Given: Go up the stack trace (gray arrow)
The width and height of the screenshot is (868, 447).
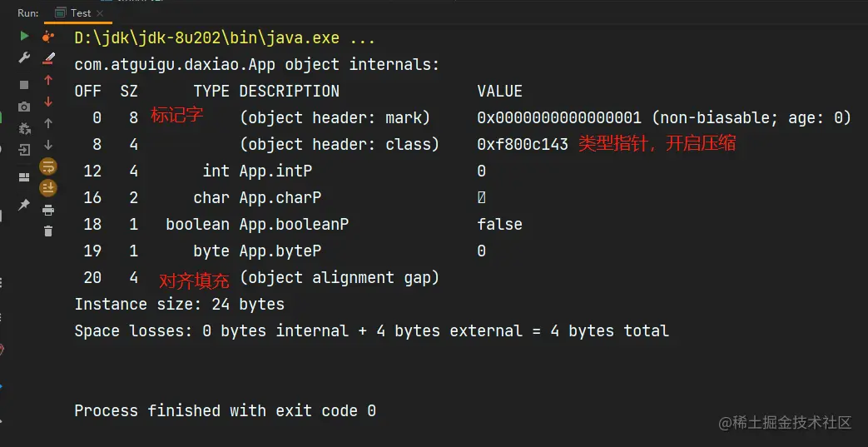Looking at the screenshot, I should [48, 123].
